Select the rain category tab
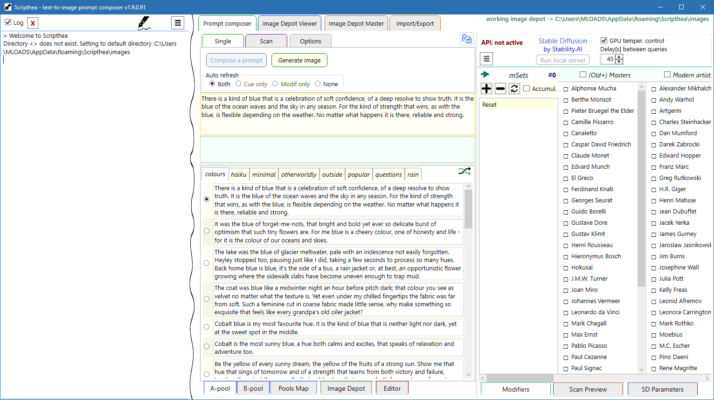Screen dimensions: 714x400 tap(413, 174)
